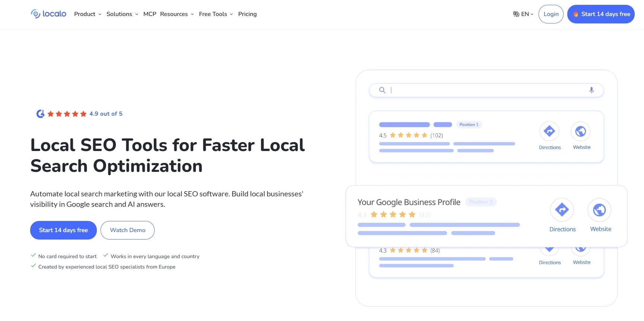644x321 pixels.
Task: Expand the Free Tools menu
Action: pos(216,14)
